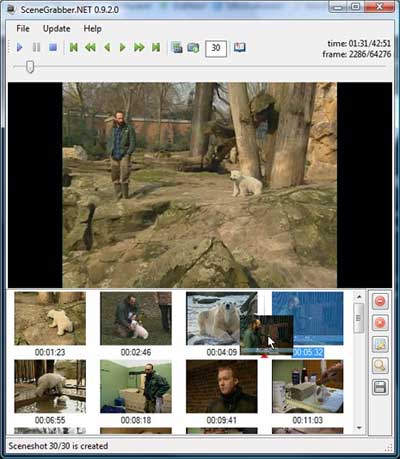Select the thumbnail labeled 00:06:55
Screen dimensions: 400x459
point(50,386)
